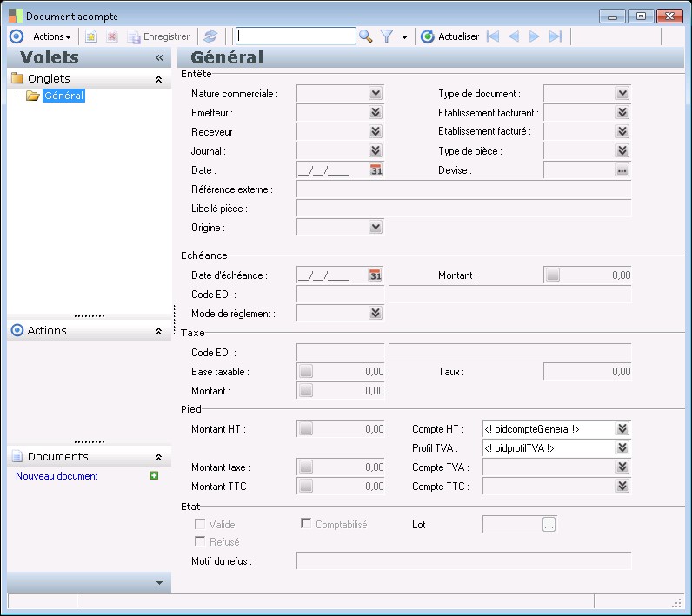
Task: Click the filter funnel icon
Action: [x=387, y=36]
